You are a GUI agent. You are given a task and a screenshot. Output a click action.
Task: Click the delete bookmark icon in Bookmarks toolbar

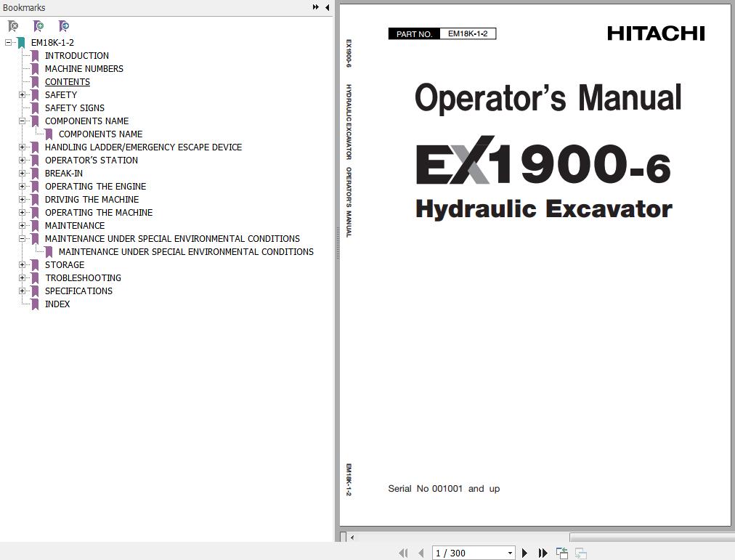tap(13, 25)
